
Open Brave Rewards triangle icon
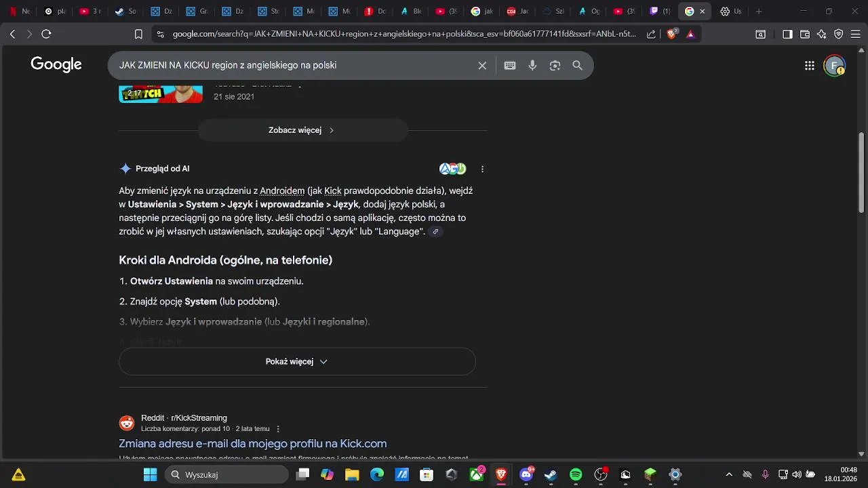tap(690, 34)
